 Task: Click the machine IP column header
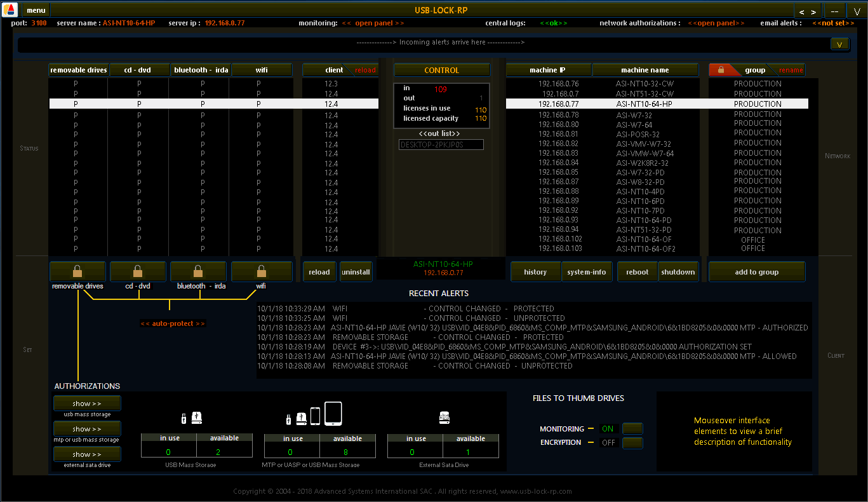point(549,70)
